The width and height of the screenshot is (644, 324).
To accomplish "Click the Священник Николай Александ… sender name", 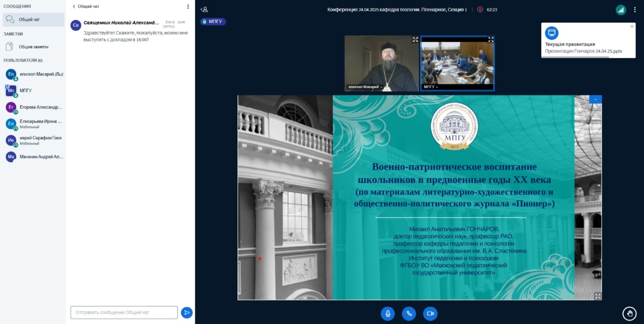I will 121,23.
